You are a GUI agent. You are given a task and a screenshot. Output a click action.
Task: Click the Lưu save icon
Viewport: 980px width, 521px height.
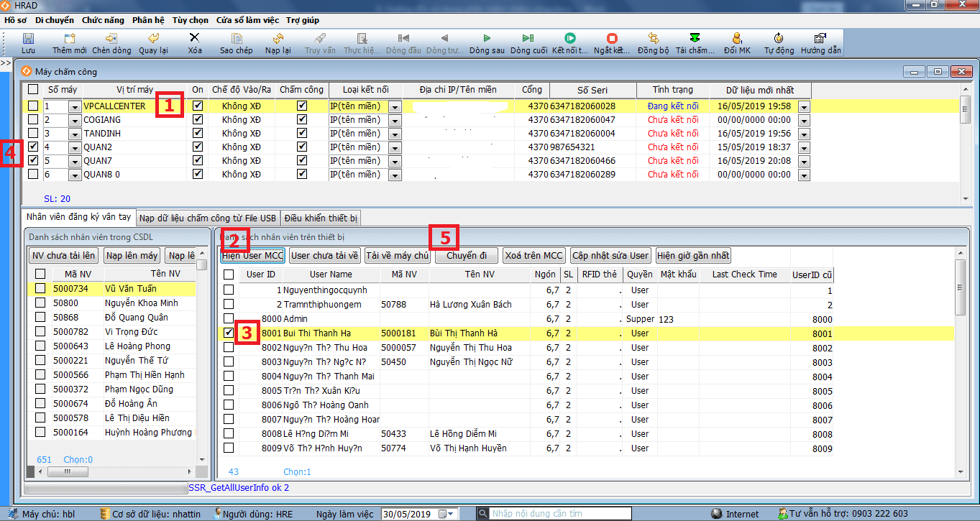click(29, 38)
